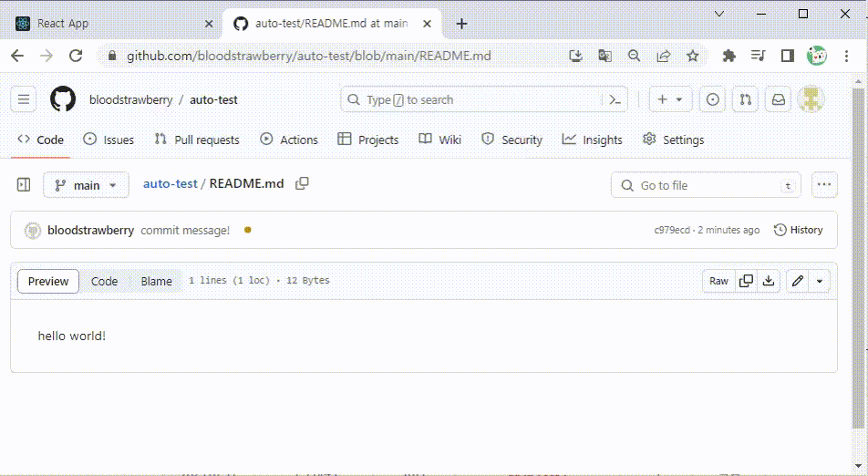Open the user avatar profile menu
The height and width of the screenshot is (476, 868).
tap(811, 99)
